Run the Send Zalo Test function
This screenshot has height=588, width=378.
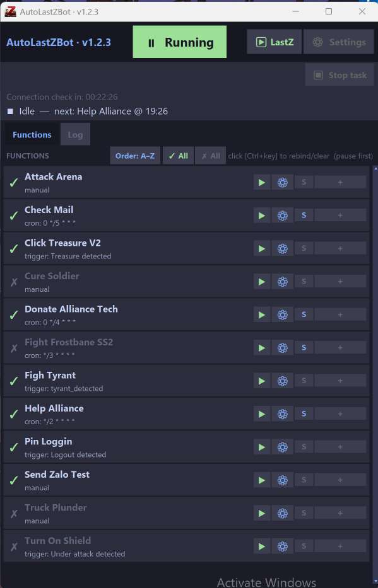tap(262, 480)
